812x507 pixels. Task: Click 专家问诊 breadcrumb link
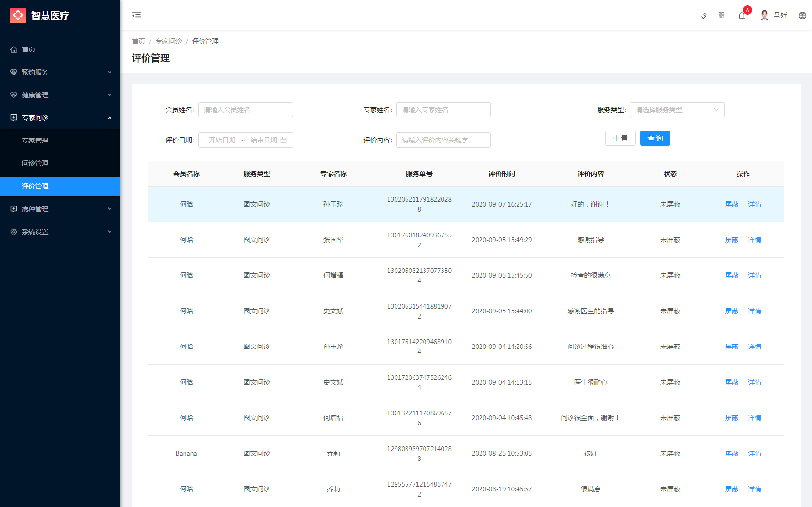click(168, 41)
